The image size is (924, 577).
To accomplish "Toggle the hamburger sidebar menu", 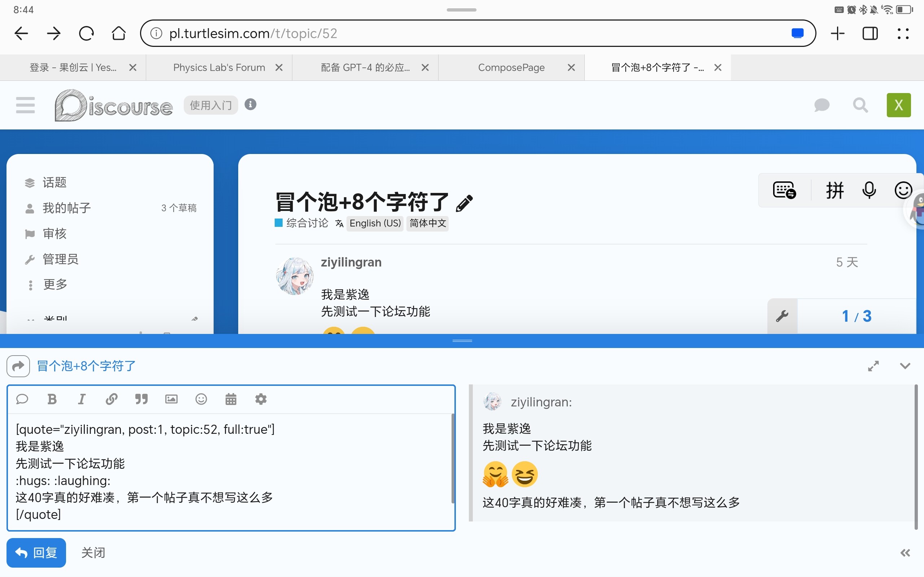I will [25, 105].
